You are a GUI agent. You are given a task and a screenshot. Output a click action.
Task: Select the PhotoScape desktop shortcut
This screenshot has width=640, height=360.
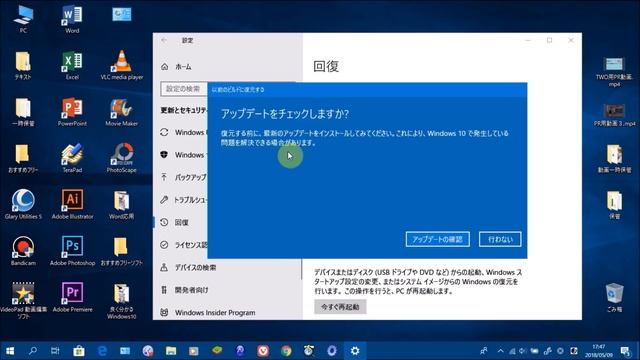point(122,158)
